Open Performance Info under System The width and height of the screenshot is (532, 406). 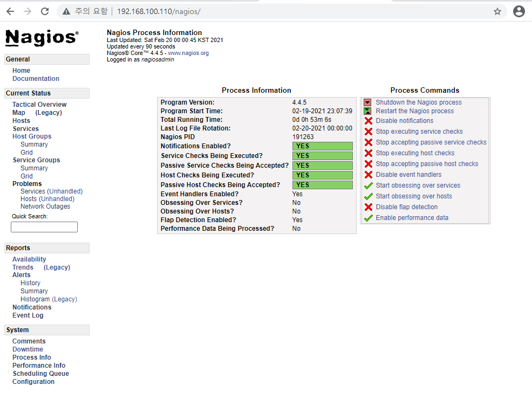coord(39,366)
